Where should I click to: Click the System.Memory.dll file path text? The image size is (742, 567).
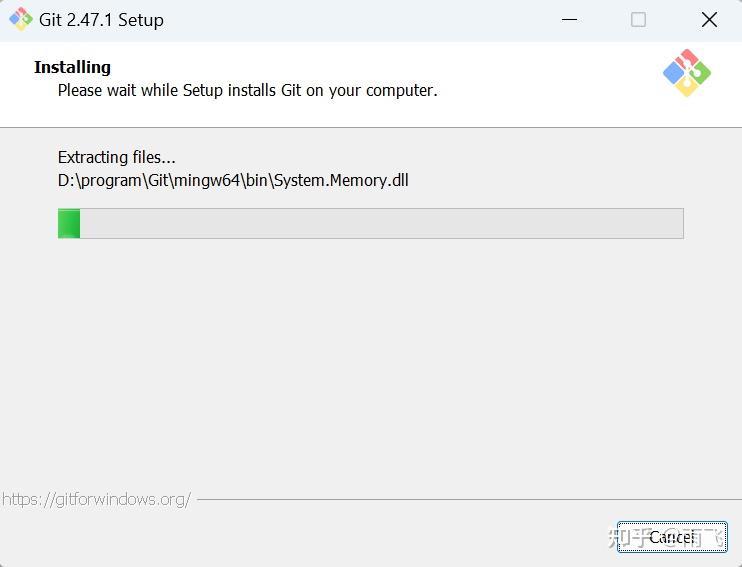[x=233, y=181]
